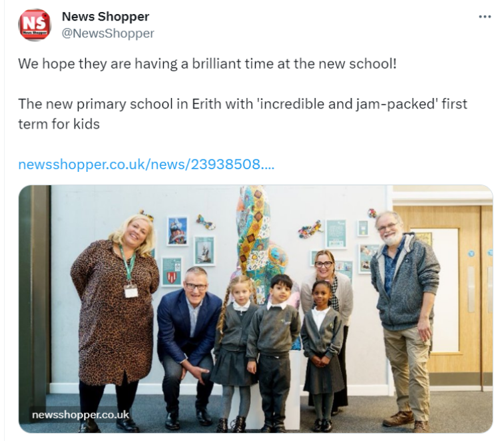Open the News Shopper profile avatar
The width and height of the screenshot is (504, 441).
pyautogui.click(x=35, y=25)
